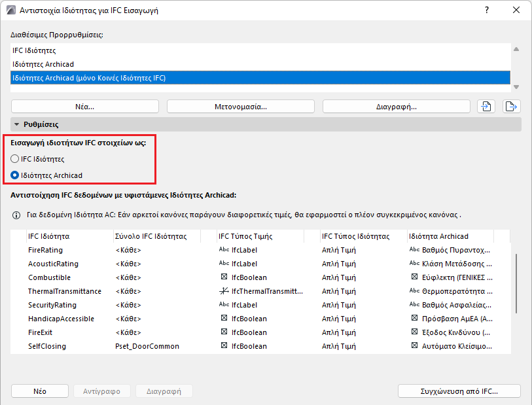Image resolution: width=532 pixels, height=405 pixels.
Task: Click the Σύνολο IFC Ιδιότητας column header
Action: pyautogui.click(x=151, y=236)
